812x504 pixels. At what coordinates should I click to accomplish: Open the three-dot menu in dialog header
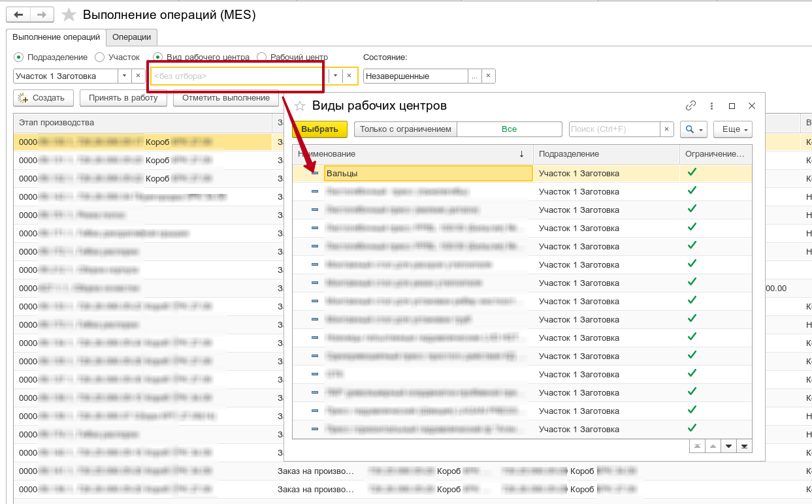(x=711, y=106)
